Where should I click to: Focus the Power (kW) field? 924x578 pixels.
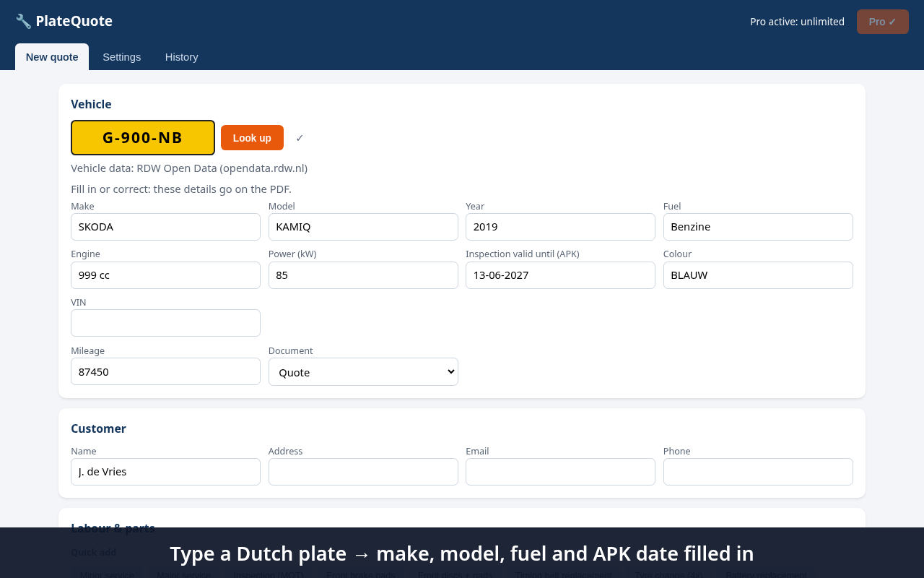pyautogui.click(x=363, y=275)
